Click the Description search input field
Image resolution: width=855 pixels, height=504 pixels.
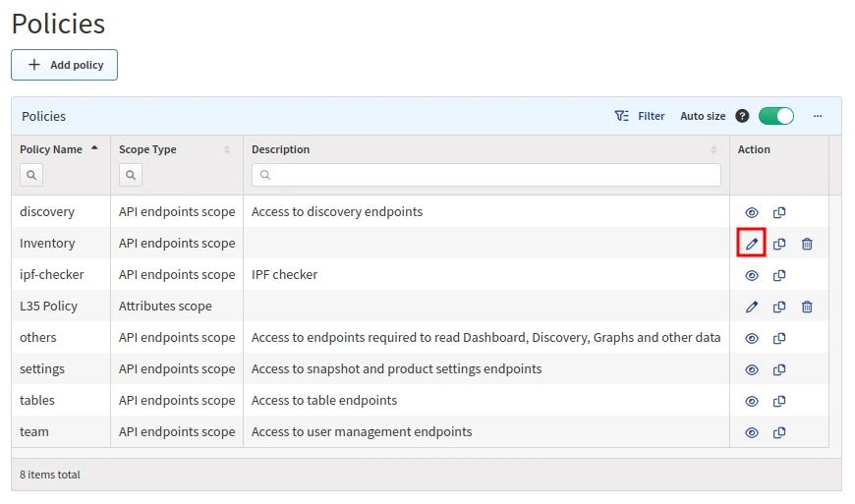coord(486,175)
